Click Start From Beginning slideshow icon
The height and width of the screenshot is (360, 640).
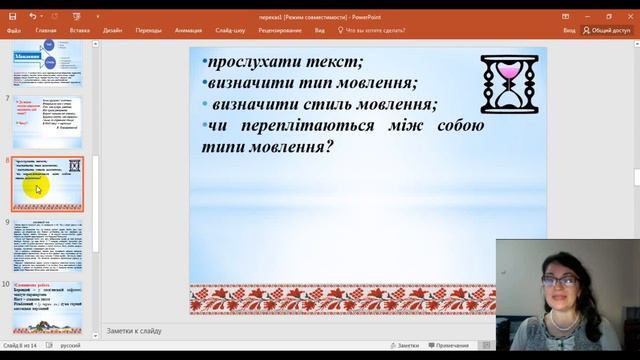76,17
